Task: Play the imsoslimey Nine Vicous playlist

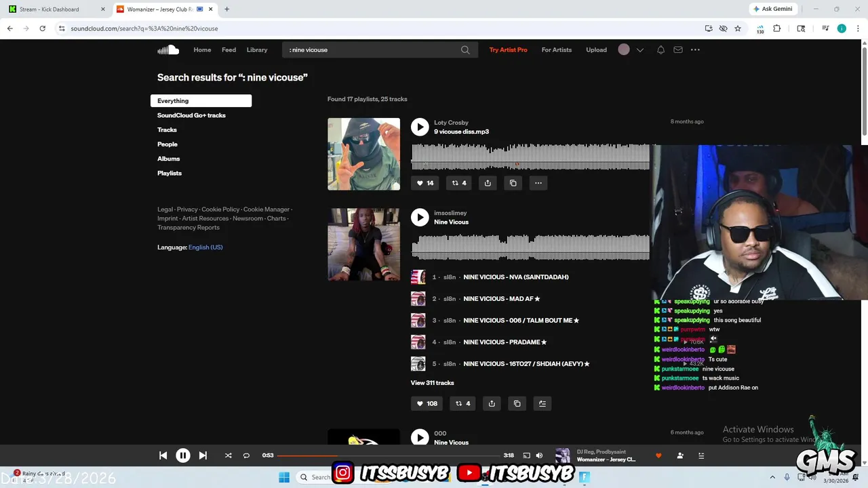Action: pyautogui.click(x=420, y=218)
